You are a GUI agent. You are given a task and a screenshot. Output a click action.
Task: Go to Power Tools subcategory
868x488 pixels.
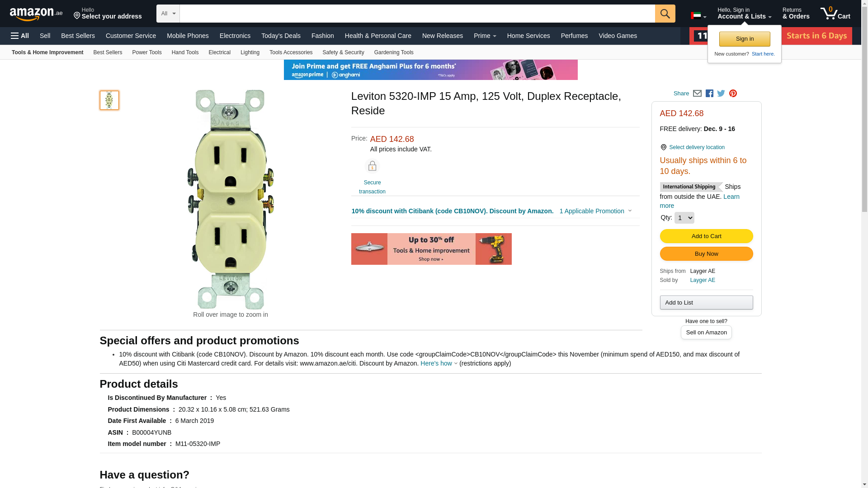146,52
